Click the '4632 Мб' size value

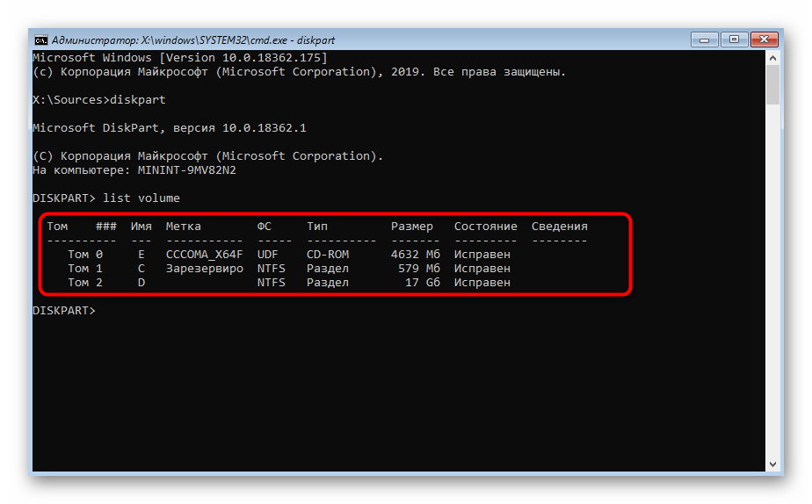pyautogui.click(x=416, y=254)
